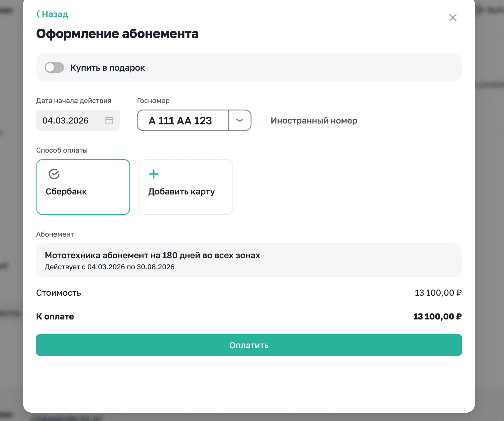Image resolution: width=504 pixels, height=421 pixels.
Task: Click the checkmark icon on the Сбербанк card
Action: (x=54, y=174)
